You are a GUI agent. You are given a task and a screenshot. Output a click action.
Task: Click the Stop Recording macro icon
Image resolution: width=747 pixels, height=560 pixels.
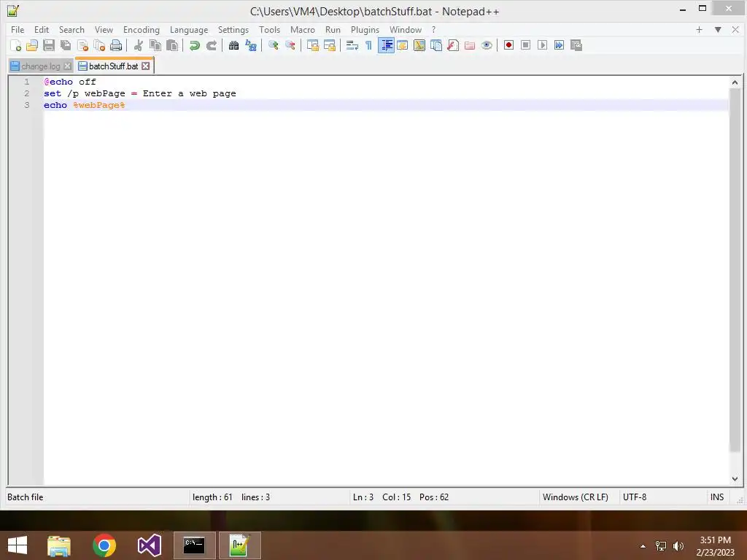[525, 45]
